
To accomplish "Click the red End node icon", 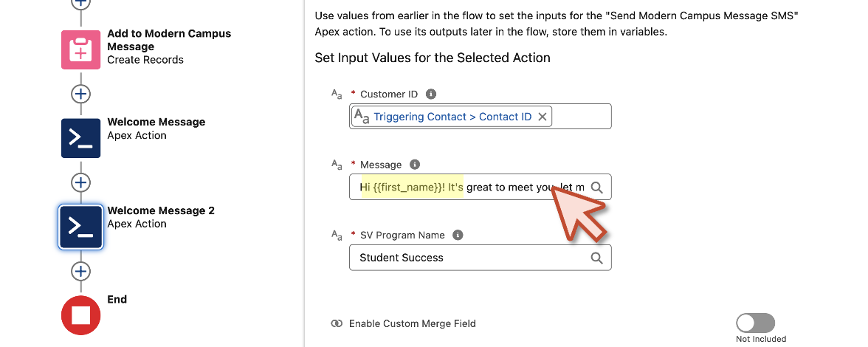I will click(x=81, y=315).
